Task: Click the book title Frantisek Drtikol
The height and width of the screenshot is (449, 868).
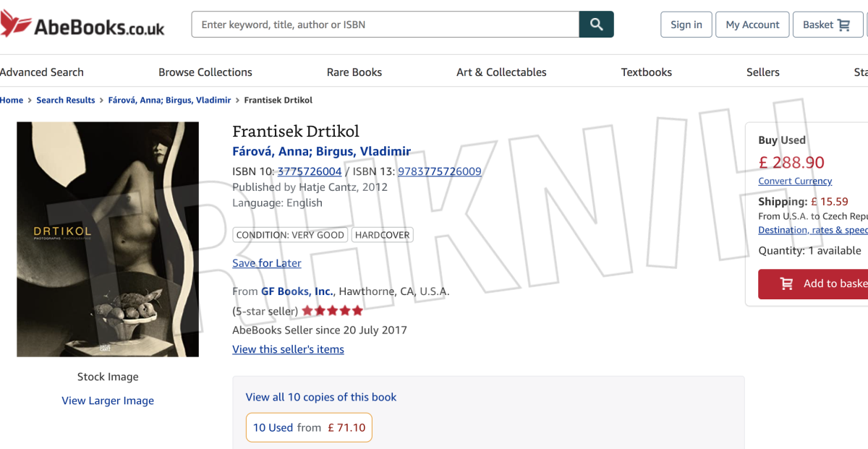Action: click(296, 132)
